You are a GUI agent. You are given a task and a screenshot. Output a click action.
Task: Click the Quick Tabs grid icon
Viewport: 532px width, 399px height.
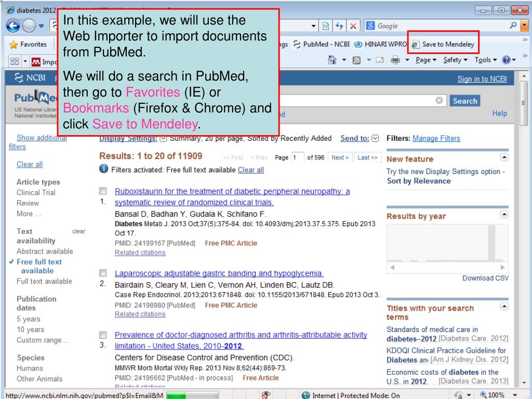15,61
